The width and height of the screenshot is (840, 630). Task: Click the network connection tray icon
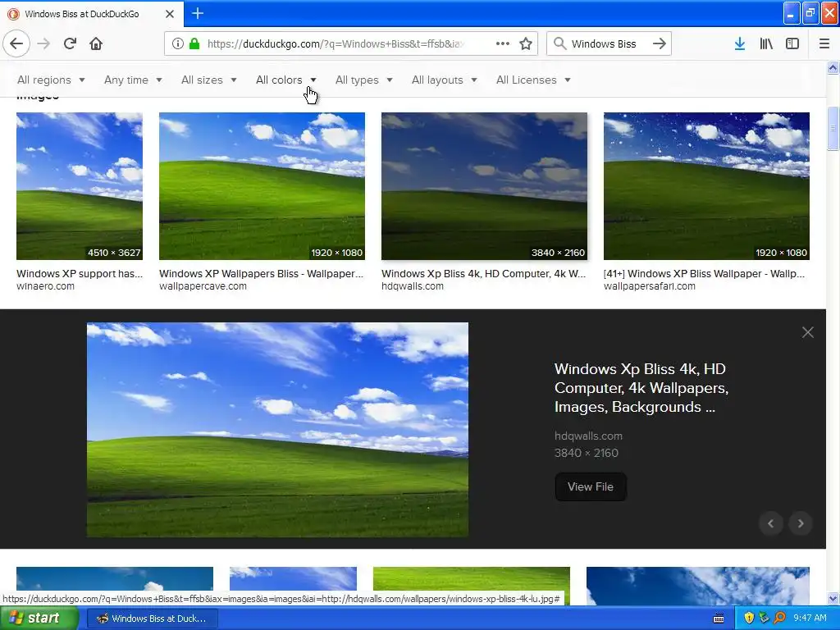coord(764,618)
